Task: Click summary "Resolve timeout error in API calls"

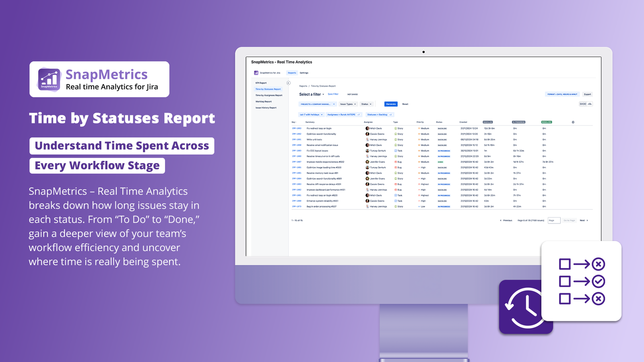Action: [323, 156]
